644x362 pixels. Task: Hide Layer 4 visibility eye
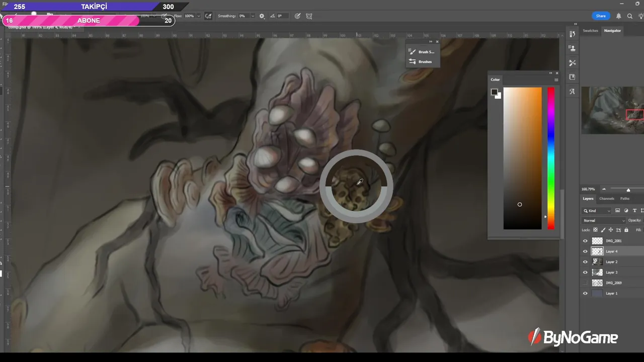click(x=585, y=251)
